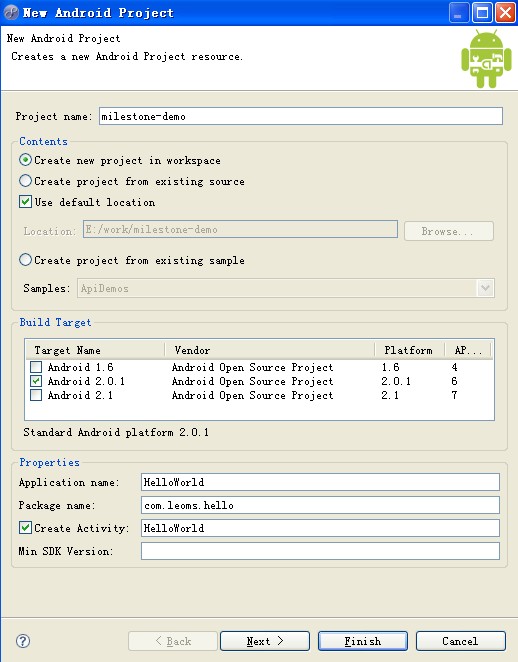
Task: Click the Eclipse icon in title bar
Action: (11, 12)
